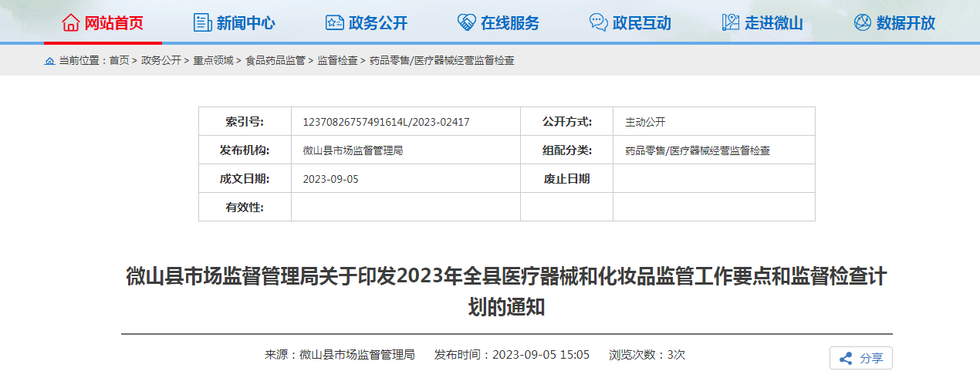This screenshot has width=980, height=378.
Task: Click the 首页 breadcrumb link
Action: (119, 61)
